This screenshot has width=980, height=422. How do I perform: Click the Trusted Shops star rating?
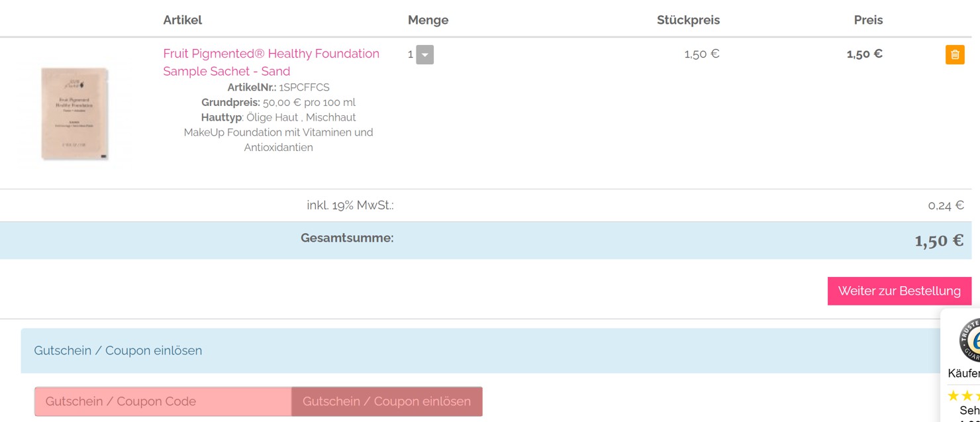pyautogui.click(x=963, y=396)
